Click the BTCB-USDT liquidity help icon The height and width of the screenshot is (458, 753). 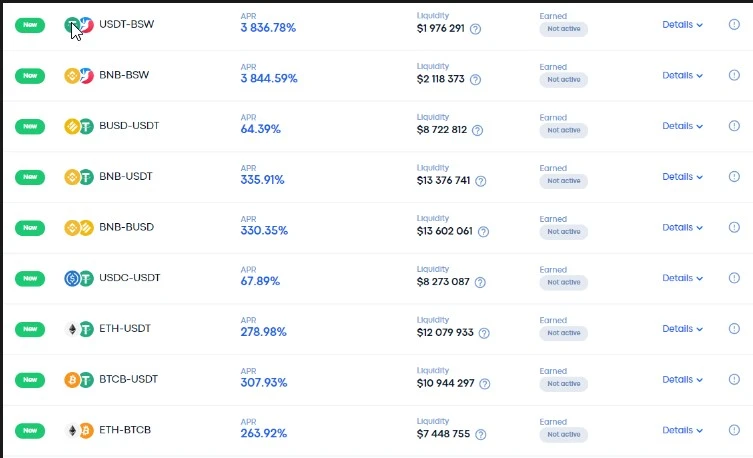pyautogui.click(x=485, y=384)
